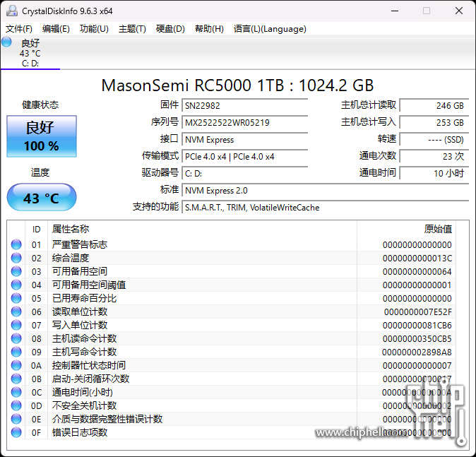
Task: Click the power on hours value 10 小时
Action: coord(434,174)
